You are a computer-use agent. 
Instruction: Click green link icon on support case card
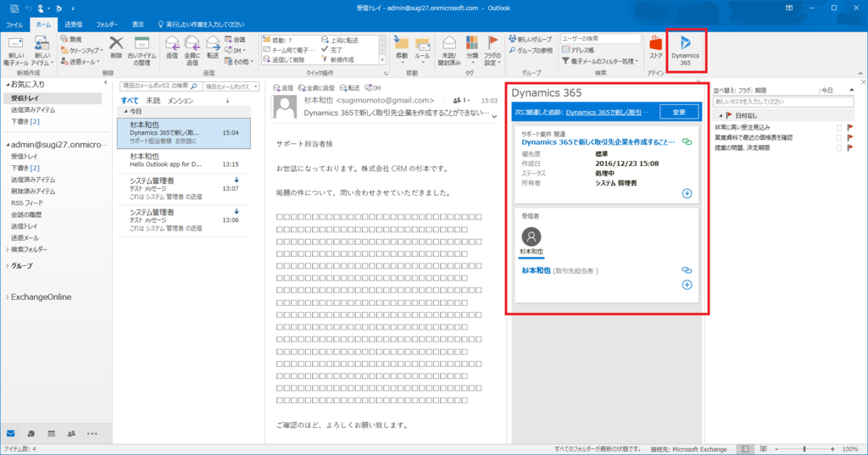click(x=687, y=141)
